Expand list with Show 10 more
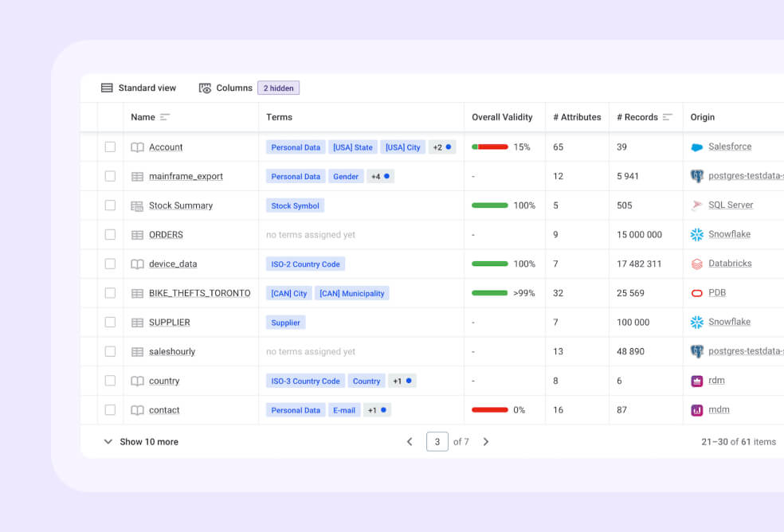The image size is (784, 532). (141, 442)
